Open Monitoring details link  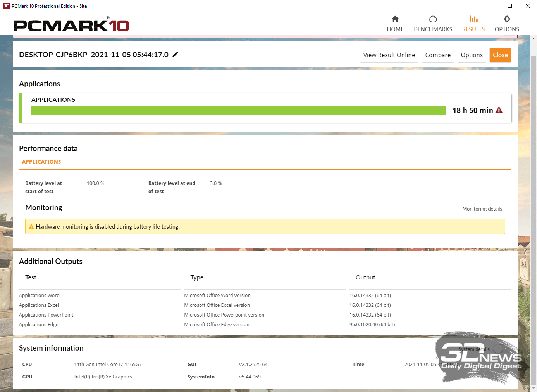point(482,209)
